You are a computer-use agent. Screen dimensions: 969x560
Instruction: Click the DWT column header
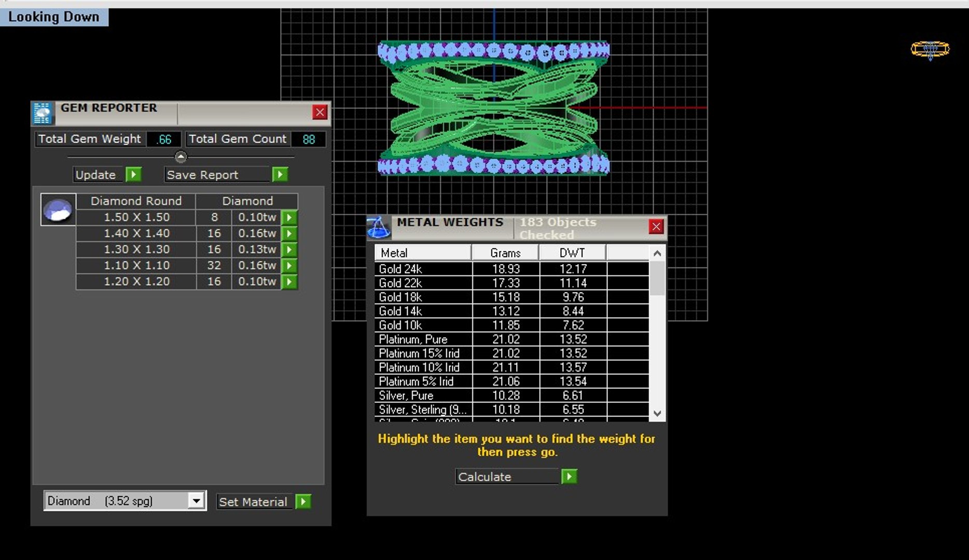573,253
